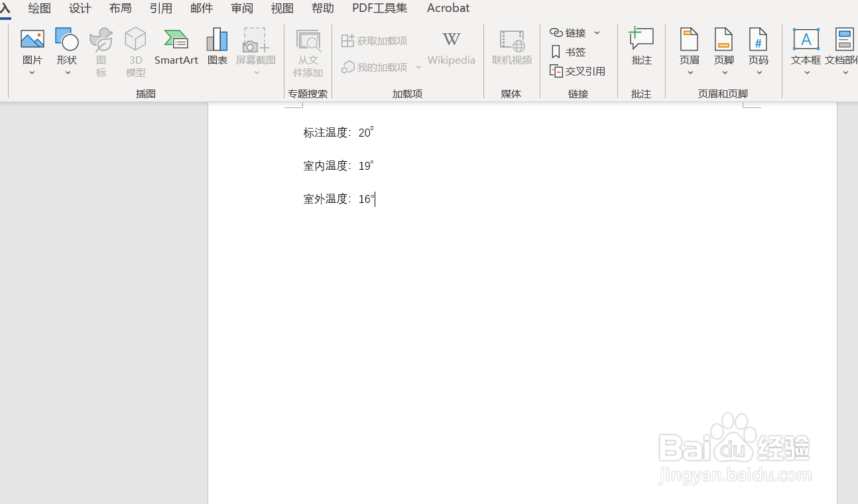Switch to the 审阅 (Review) tab
The height and width of the screenshot is (504, 858).
coord(242,8)
